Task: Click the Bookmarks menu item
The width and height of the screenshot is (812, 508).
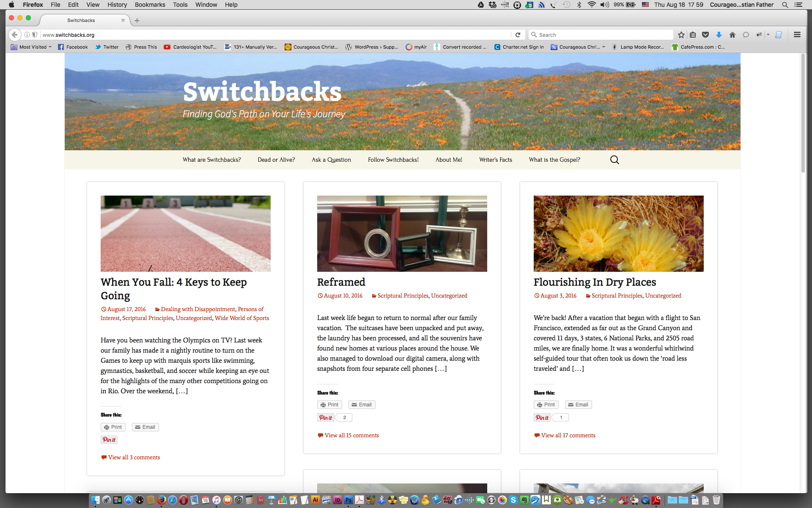Action: (148, 5)
